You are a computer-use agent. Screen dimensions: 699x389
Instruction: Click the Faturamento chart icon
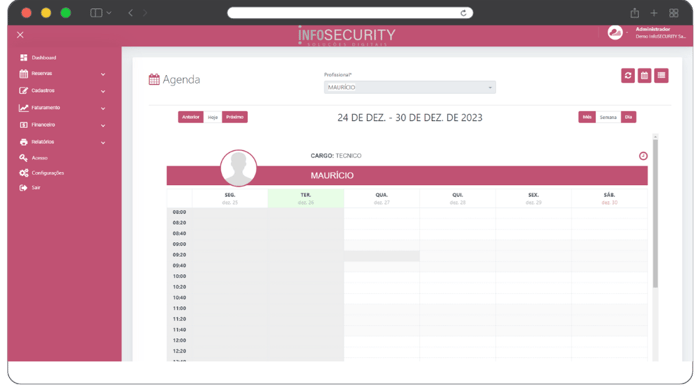[x=24, y=108]
